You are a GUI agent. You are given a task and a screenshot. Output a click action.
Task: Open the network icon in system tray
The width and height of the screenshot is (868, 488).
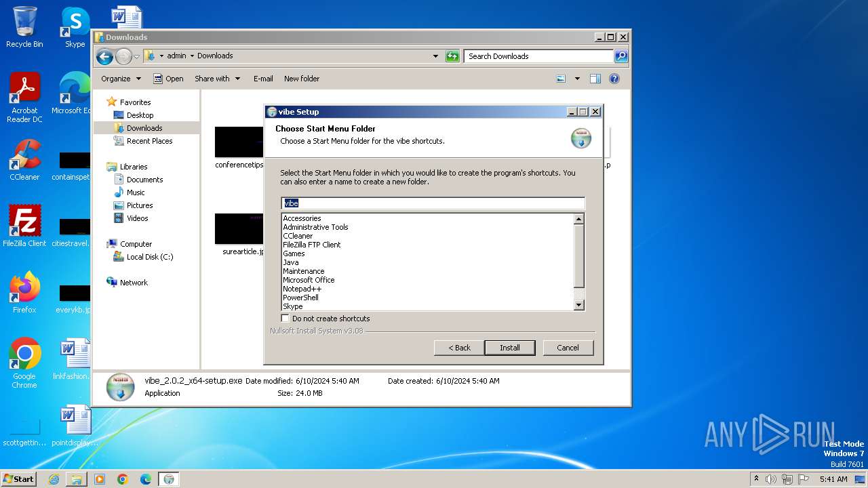[787, 479]
